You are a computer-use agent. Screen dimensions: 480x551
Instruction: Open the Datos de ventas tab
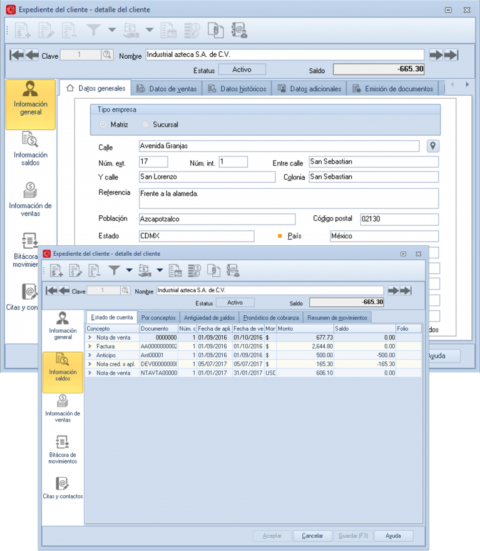click(x=167, y=89)
